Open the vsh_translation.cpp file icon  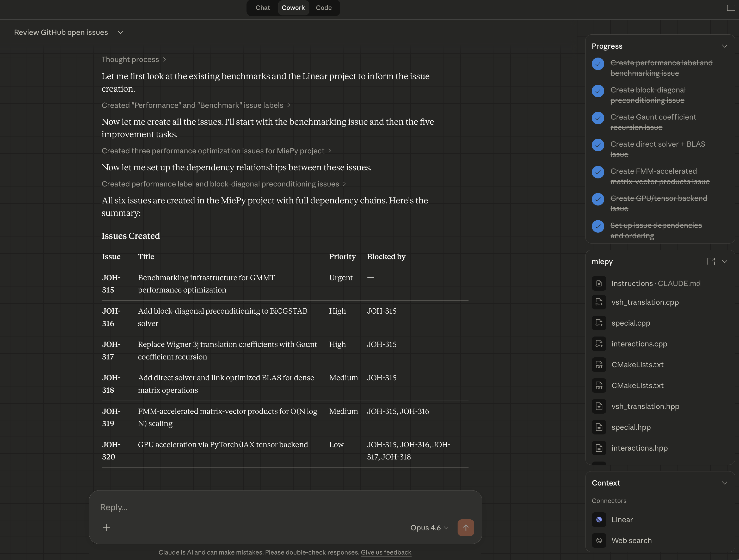(599, 302)
